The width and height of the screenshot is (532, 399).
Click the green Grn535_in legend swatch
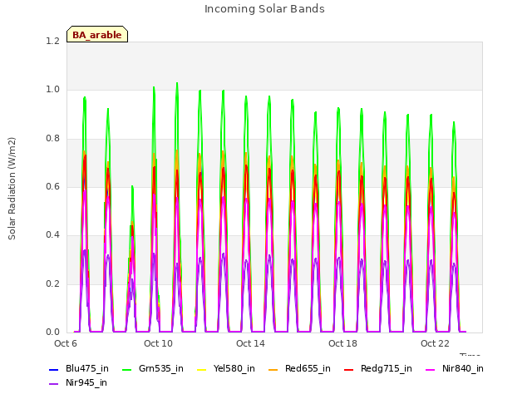[x=126, y=369]
